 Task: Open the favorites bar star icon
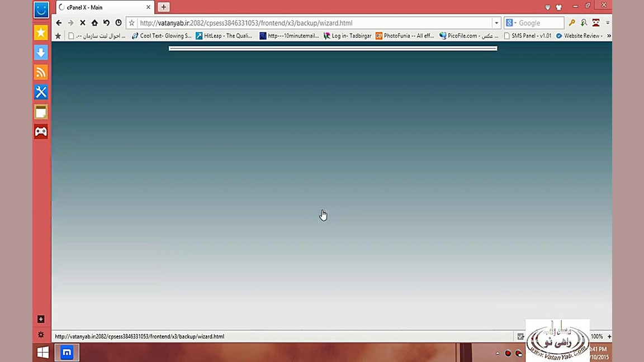pyautogui.click(x=58, y=36)
